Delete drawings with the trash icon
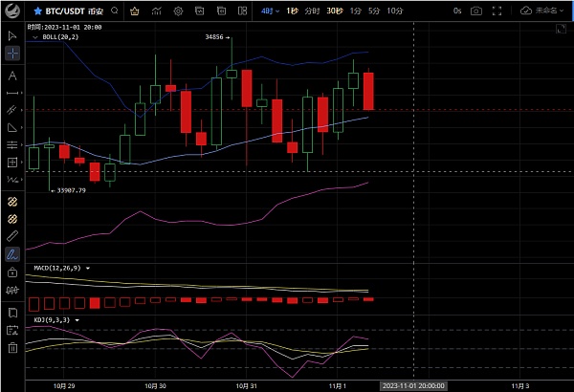The image size is (574, 392). [11, 348]
